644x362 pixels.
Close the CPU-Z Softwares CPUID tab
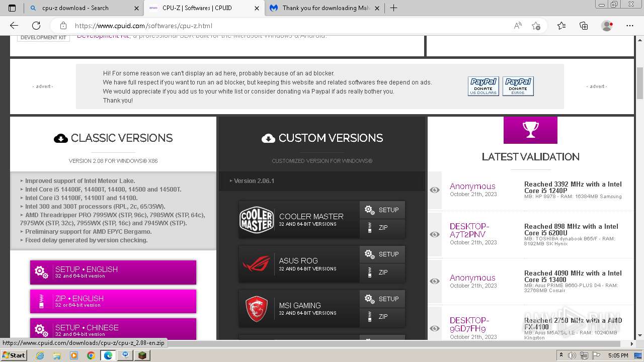point(257,8)
